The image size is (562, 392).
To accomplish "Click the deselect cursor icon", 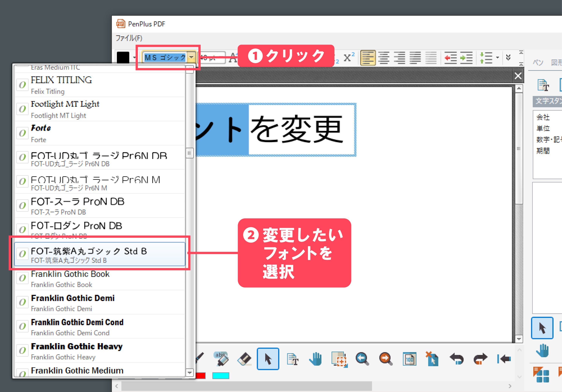I will pos(432,359).
